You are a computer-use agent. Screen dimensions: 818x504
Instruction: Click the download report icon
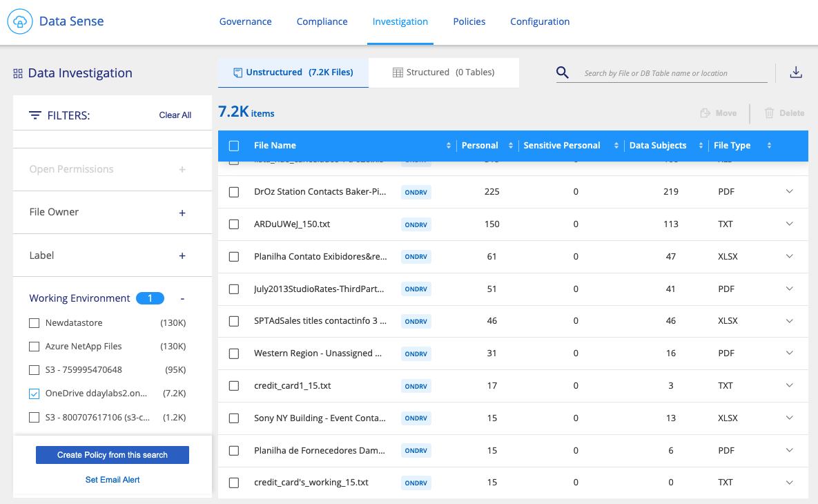[x=796, y=72]
